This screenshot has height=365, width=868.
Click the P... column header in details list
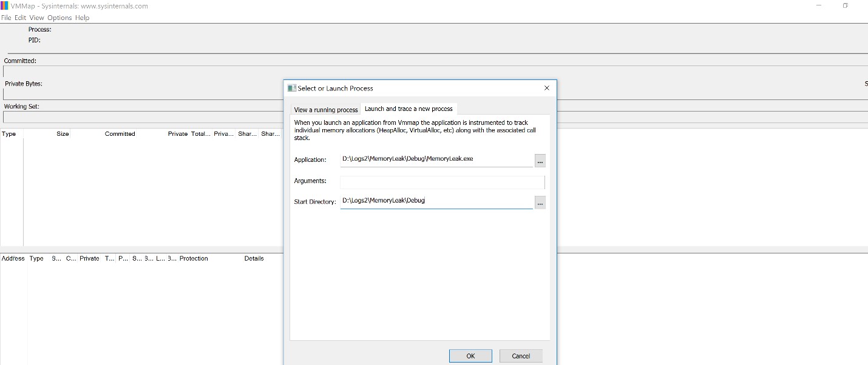[123, 258]
